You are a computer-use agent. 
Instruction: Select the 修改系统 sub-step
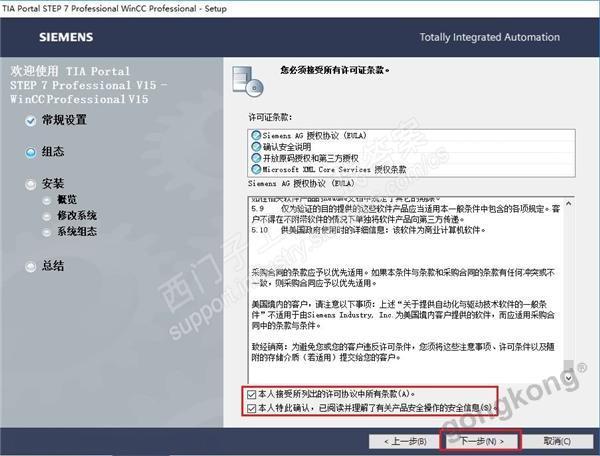(x=77, y=215)
